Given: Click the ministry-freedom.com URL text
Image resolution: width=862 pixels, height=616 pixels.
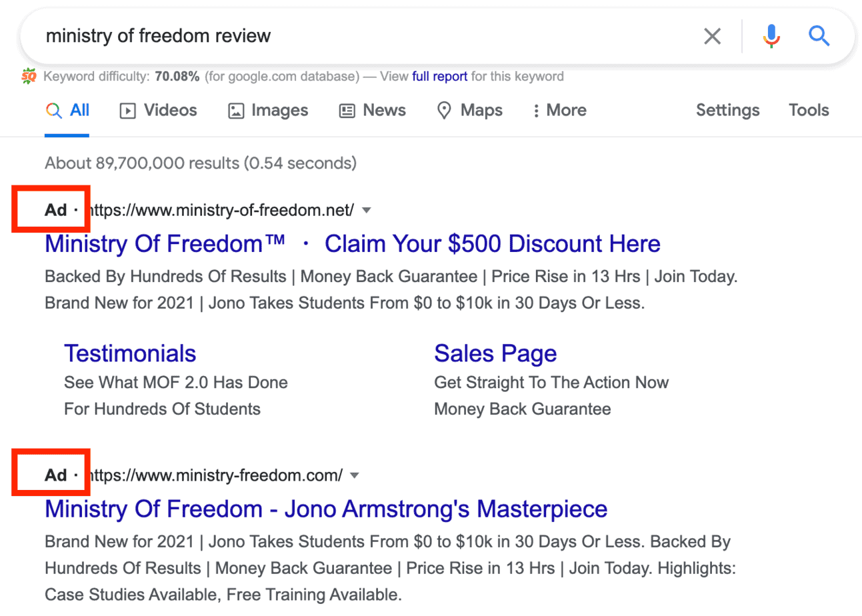Looking at the screenshot, I should click(x=215, y=475).
